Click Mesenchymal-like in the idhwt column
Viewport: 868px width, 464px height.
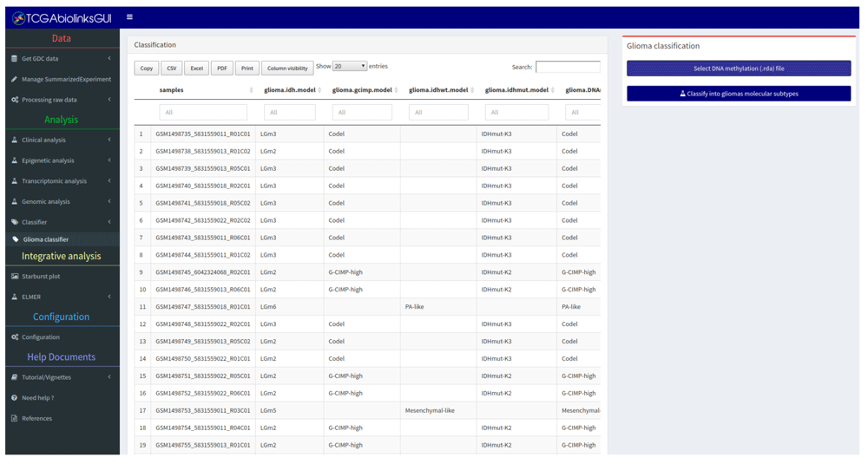point(431,410)
